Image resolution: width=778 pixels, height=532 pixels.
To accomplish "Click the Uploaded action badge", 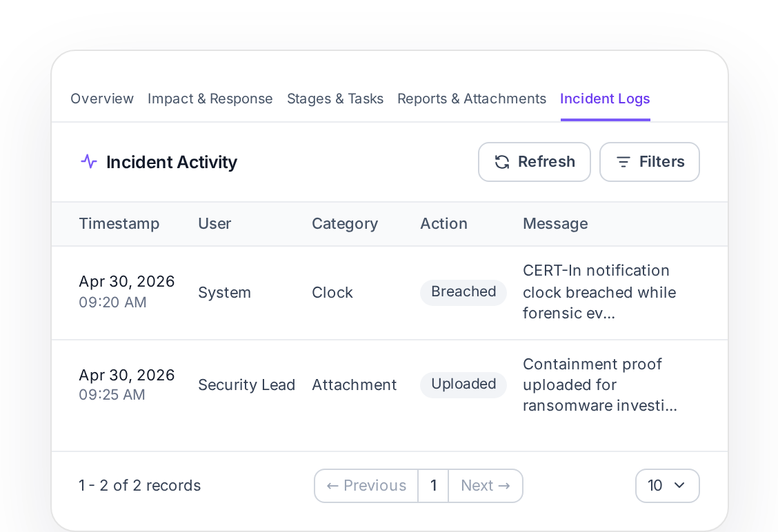I will (x=463, y=385).
